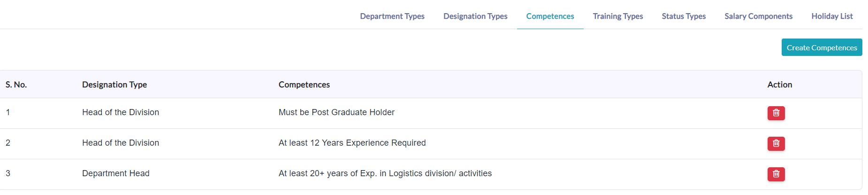Switch to Salary Components tab

point(758,16)
